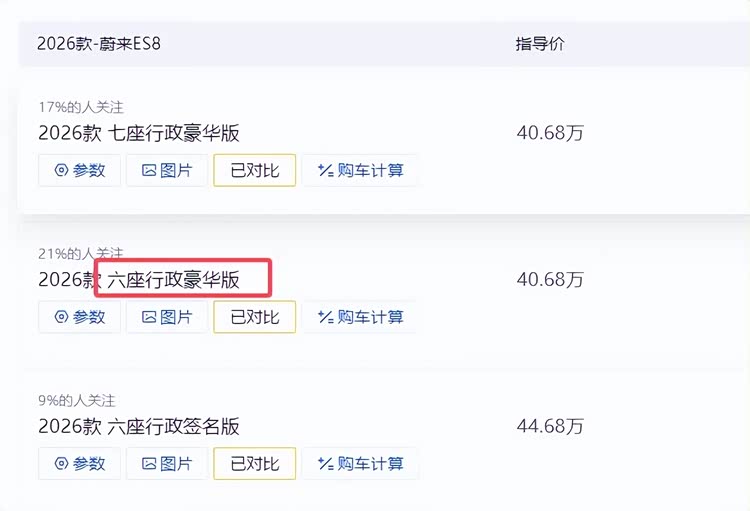Image resolution: width=750 pixels, height=511 pixels.
Task: Click gear icon in 六座行政豪华版 参数 button
Action: pos(61,317)
